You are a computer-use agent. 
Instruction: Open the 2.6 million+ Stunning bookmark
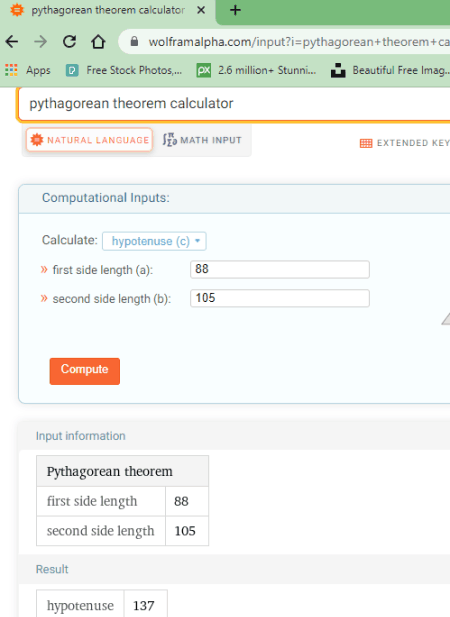click(256, 70)
